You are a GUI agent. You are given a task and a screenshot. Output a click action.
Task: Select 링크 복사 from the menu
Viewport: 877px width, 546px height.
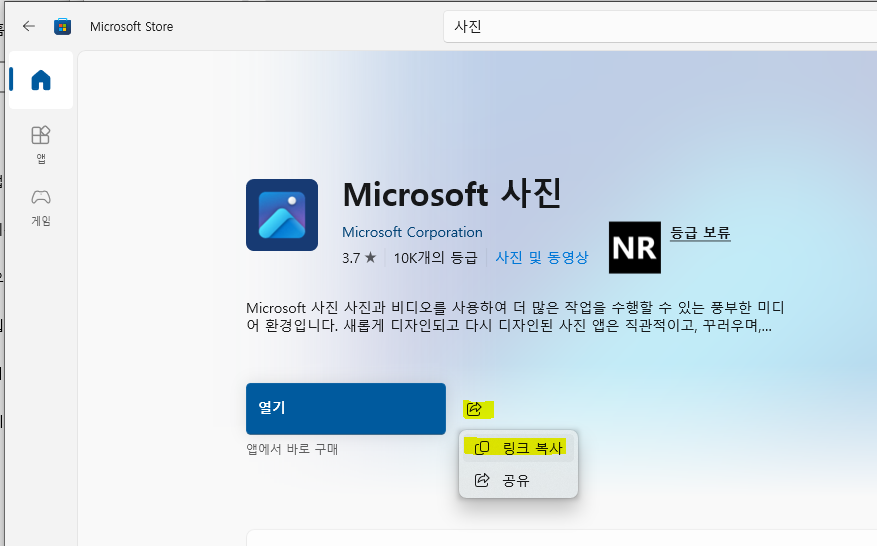[x=518, y=448]
